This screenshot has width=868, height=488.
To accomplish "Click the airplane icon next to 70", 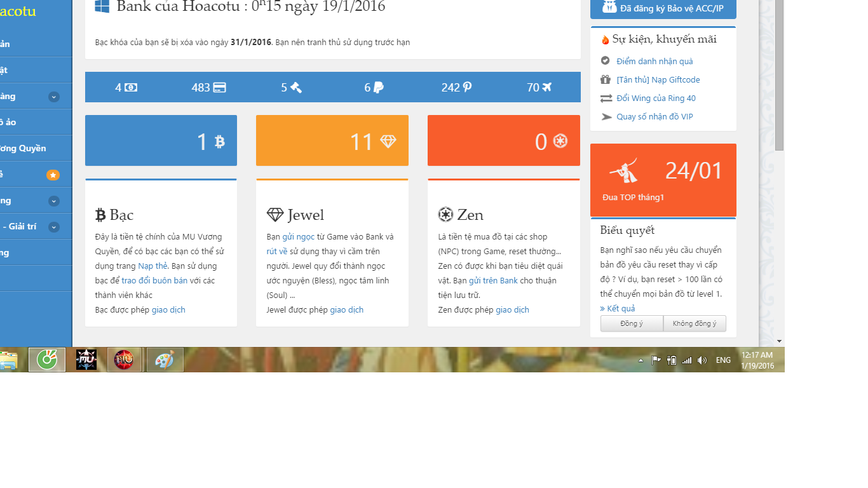I will coord(547,88).
